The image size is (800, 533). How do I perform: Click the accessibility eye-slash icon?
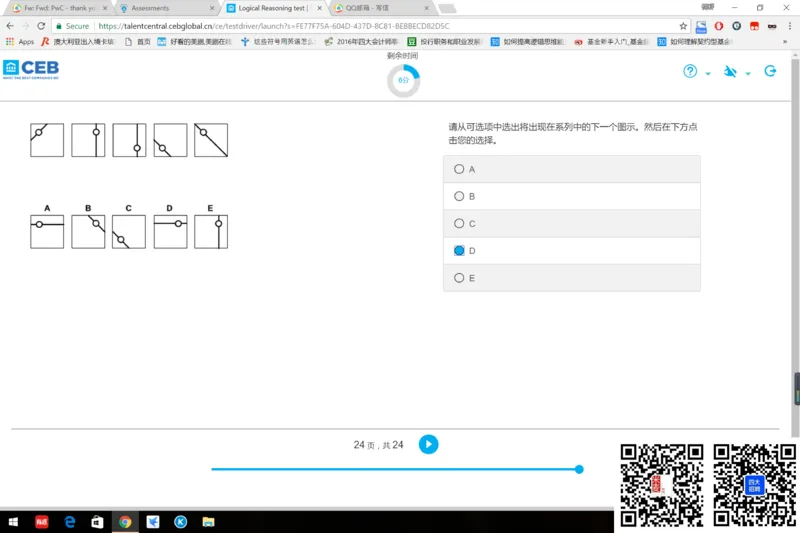[x=730, y=71]
